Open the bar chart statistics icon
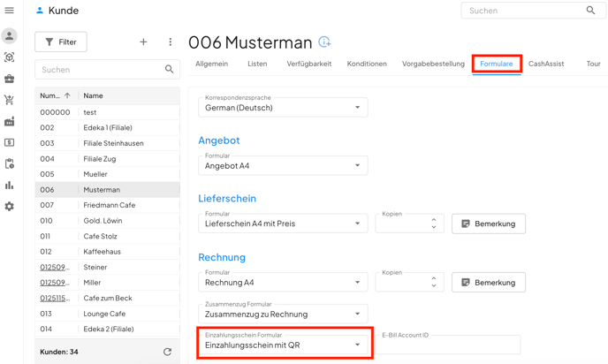608x364 pixels. pyautogui.click(x=10, y=185)
